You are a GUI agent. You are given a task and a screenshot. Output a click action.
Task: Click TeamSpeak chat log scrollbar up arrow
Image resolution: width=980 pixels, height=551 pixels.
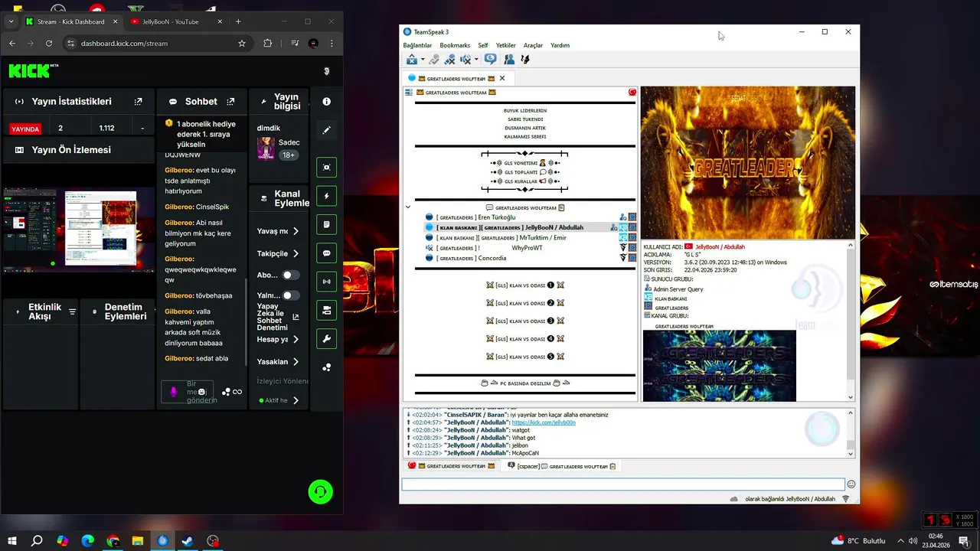point(850,412)
